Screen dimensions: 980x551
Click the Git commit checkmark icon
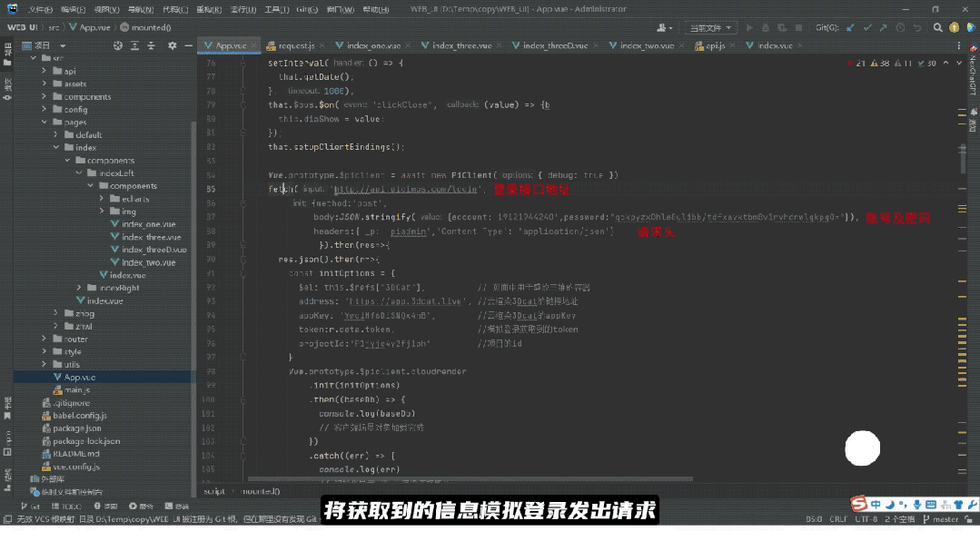(x=866, y=27)
